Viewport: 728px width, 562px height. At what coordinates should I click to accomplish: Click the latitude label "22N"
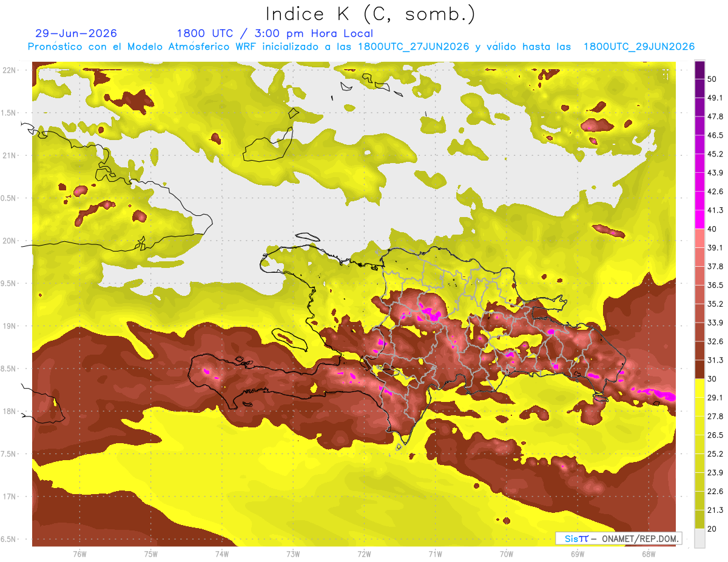(9, 70)
